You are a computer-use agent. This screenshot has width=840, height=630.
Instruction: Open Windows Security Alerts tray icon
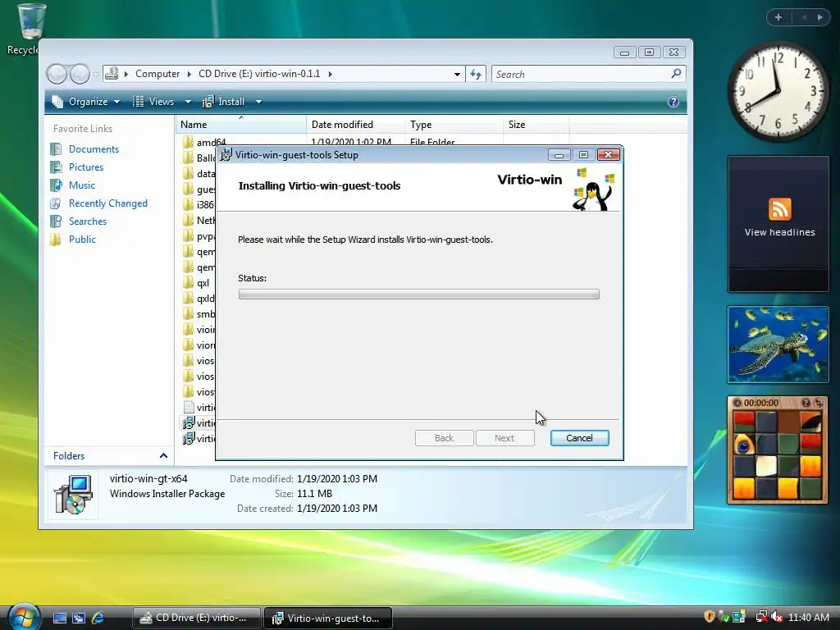(x=710, y=617)
